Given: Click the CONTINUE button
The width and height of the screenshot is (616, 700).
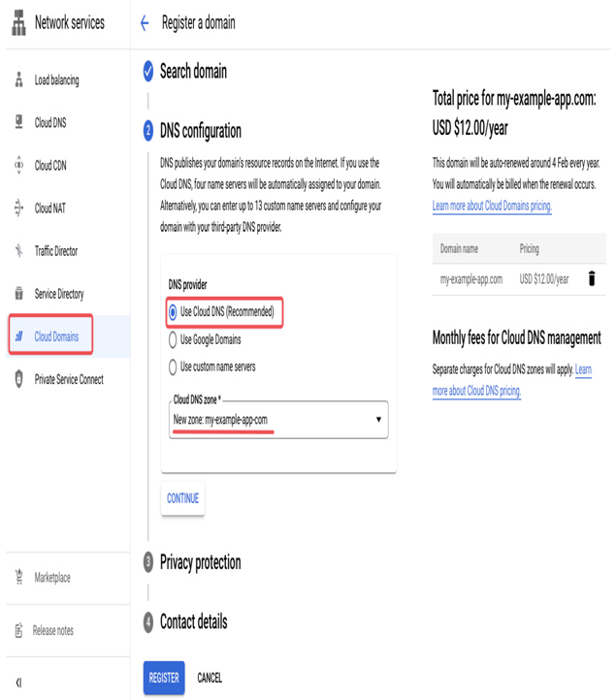Looking at the screenshot, I should click(x=182, y=498).
